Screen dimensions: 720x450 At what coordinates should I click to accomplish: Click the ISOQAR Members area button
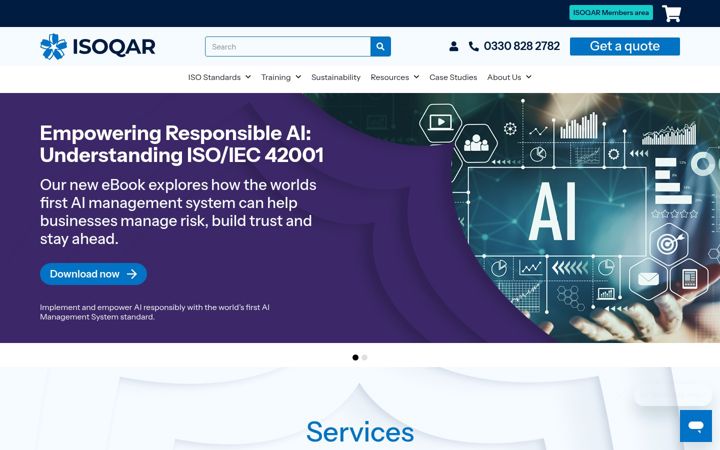click(611, 12)
